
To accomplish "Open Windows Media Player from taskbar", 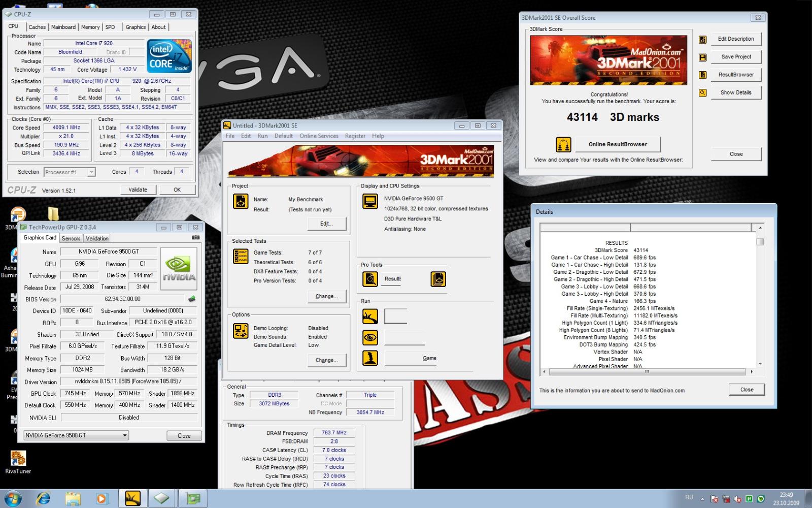I will (x=101, y=498).
